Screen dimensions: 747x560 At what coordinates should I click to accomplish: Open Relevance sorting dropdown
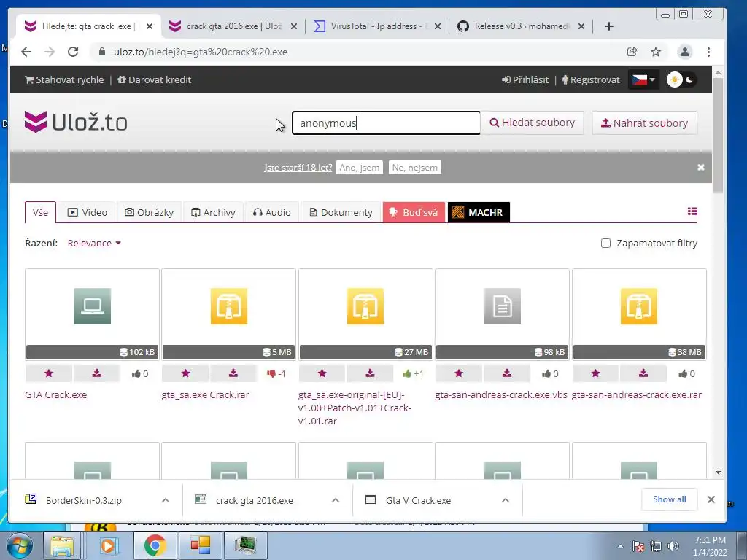(94, 243)
